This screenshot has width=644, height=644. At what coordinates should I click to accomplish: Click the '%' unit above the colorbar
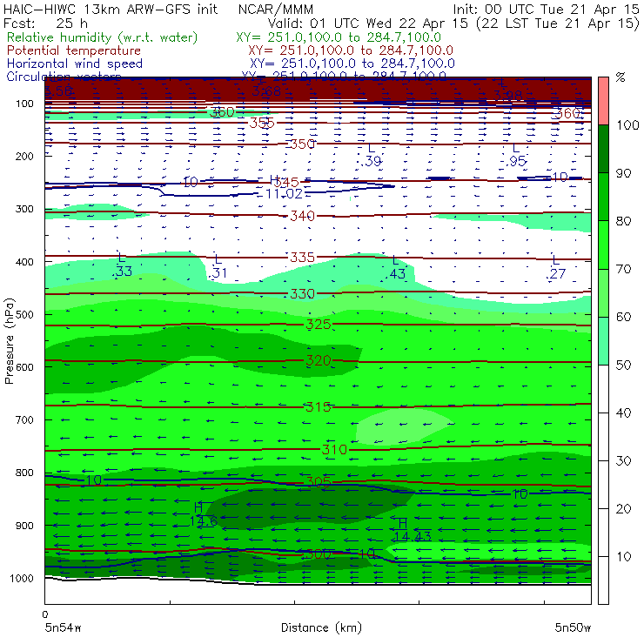(x=621, y=77)
